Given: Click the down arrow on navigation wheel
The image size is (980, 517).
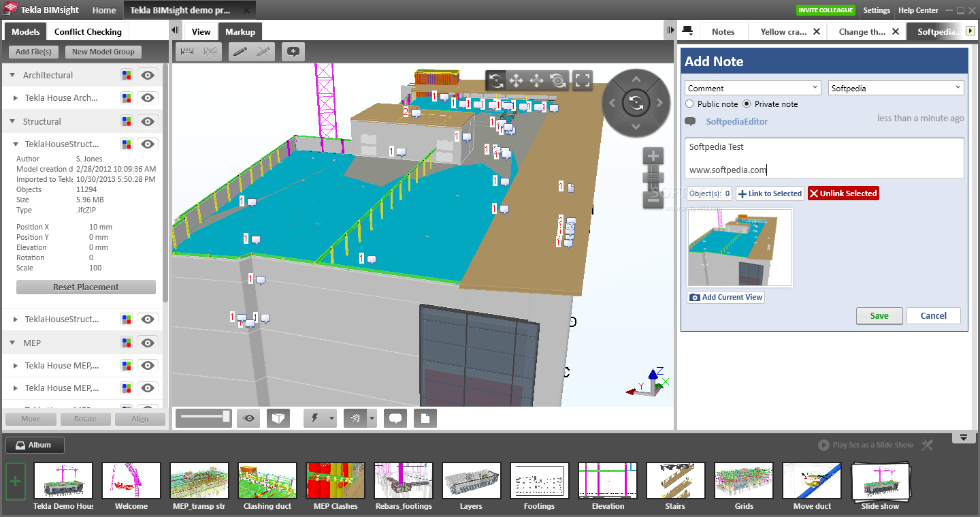Looking at the screenshot, I should (x=636, y=127).
